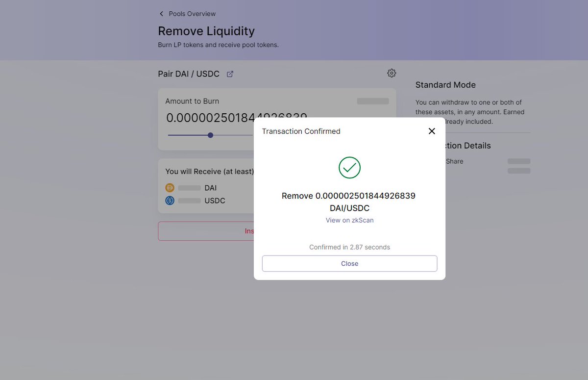
Task: Click the 'Standard Mode' heading
Action: tap(445, 85)
